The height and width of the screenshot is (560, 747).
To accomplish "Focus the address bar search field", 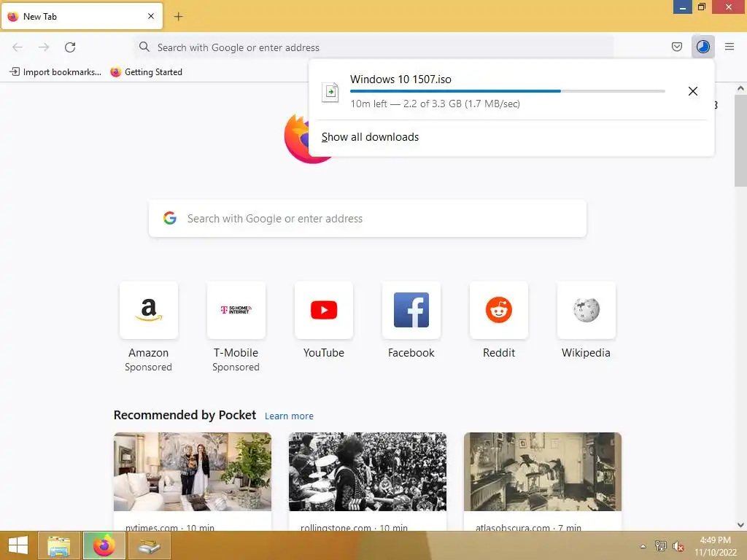I will tap(373, 47).
